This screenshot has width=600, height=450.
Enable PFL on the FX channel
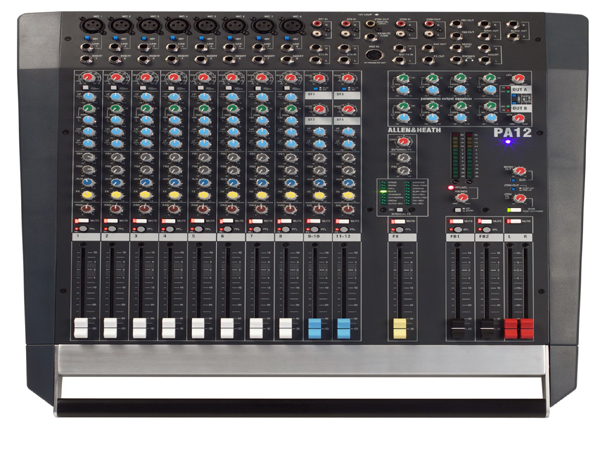pyautogui.click(x=399, y=229)
